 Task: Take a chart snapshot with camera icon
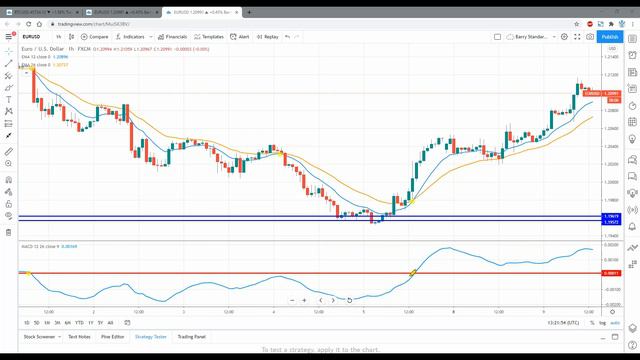point(590,37)
